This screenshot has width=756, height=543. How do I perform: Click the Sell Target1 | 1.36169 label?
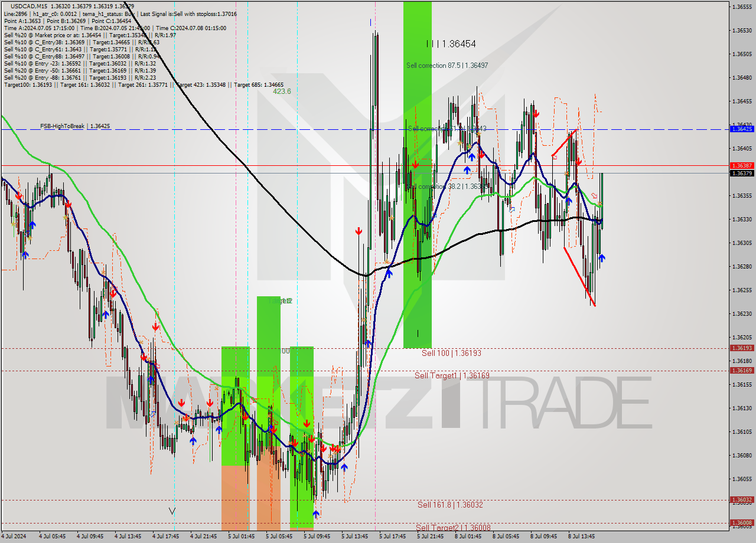pyautogui.click(x=452, y=375)
